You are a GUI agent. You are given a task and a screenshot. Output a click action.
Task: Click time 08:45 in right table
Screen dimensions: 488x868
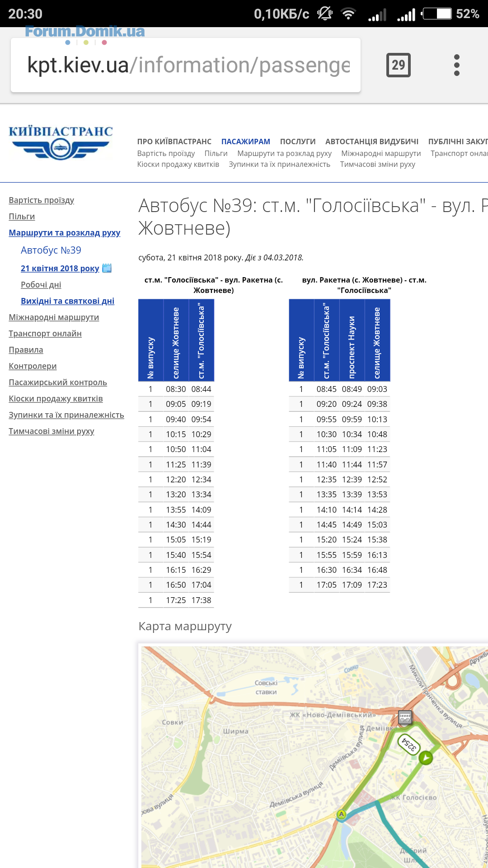[x=326, y=389]
